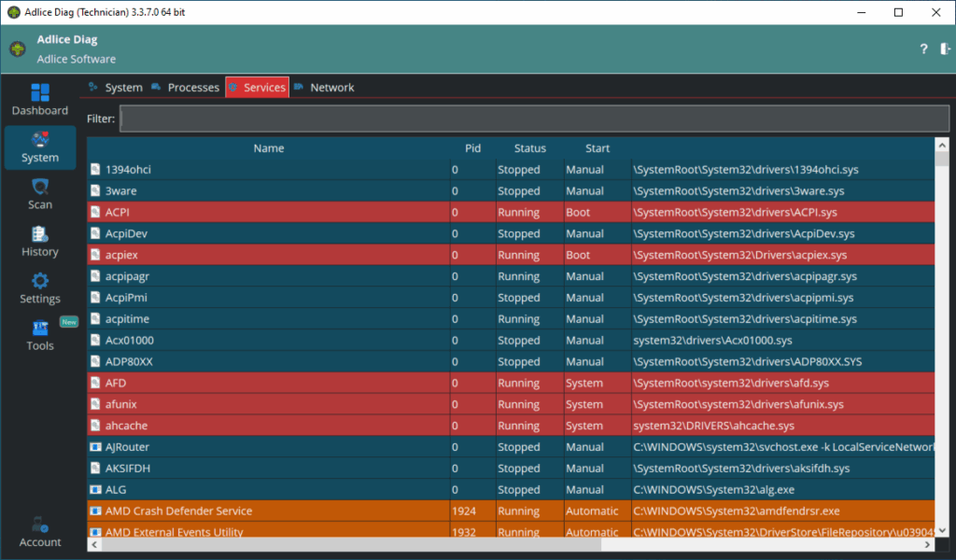This screenshot has width=956, height=560.
Task: Click the help question mark icon
Action: 923,49
